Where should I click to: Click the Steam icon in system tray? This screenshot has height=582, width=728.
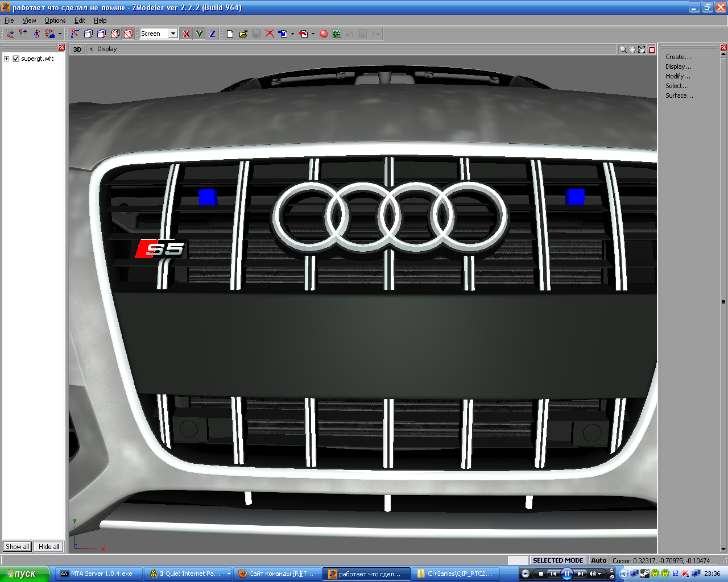click(644, 573)
